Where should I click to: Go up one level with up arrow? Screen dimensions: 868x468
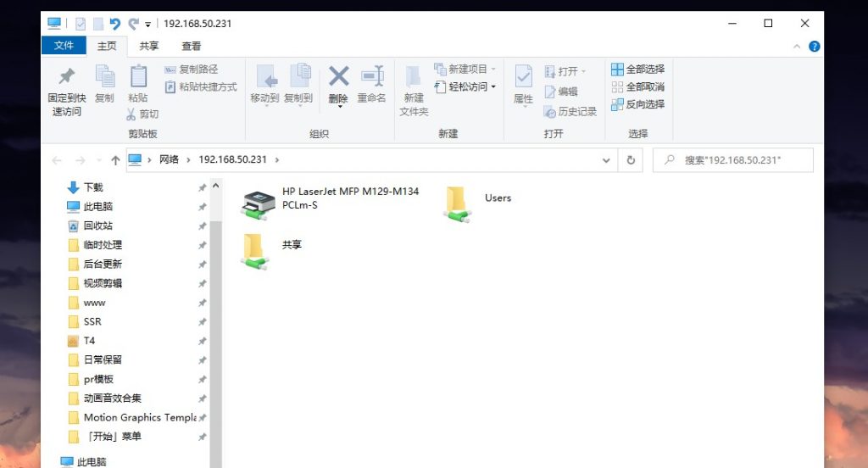coord(115,160)
